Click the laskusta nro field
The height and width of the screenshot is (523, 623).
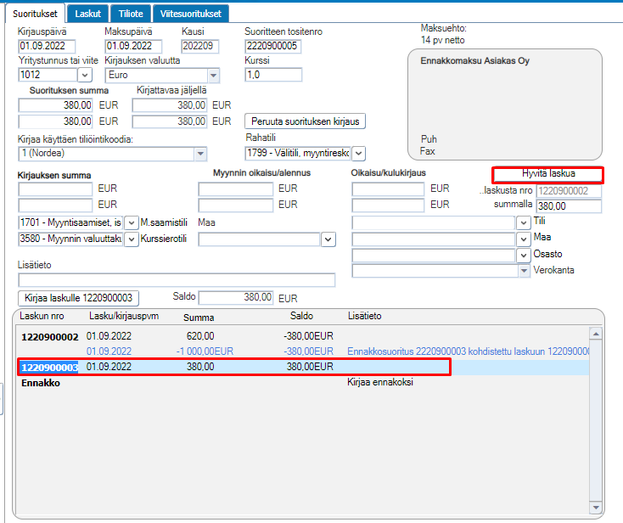pyautogui.click(x=569, y=191)
